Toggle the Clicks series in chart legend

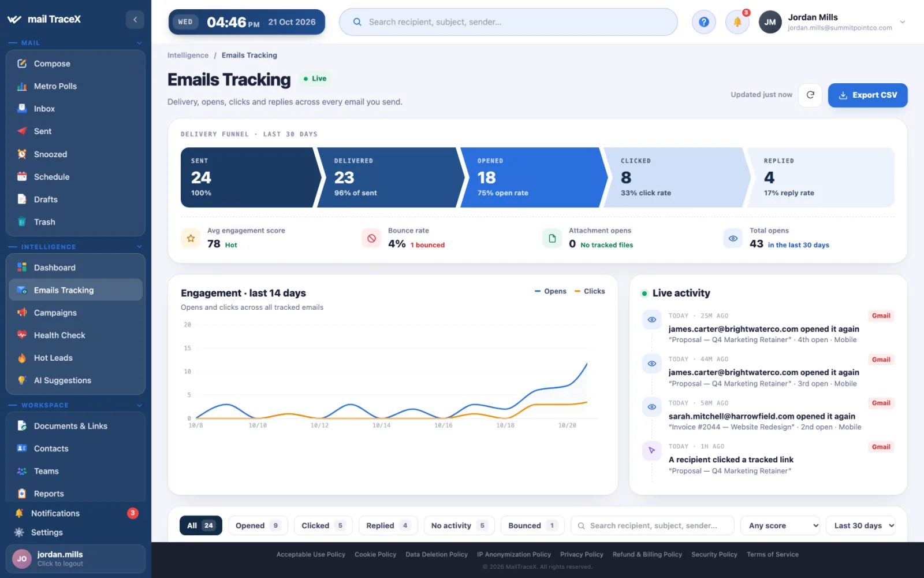pos(590,291)
